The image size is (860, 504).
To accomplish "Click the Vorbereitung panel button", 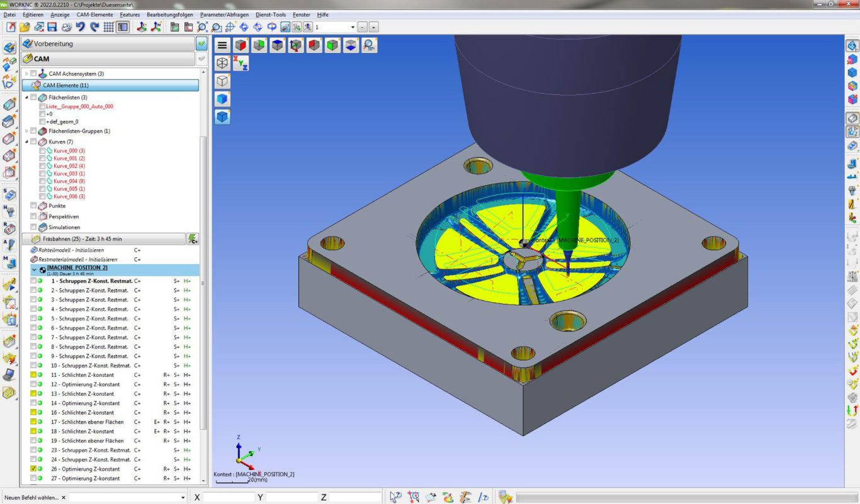I will pos(108,43).
